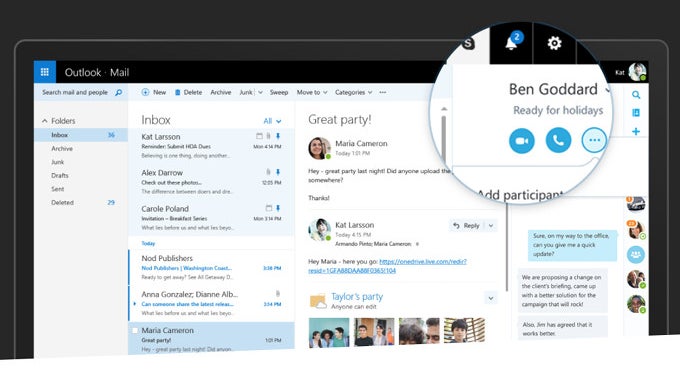
Task: Open the Nod Publishers email
Action: (x=211, y=267)
